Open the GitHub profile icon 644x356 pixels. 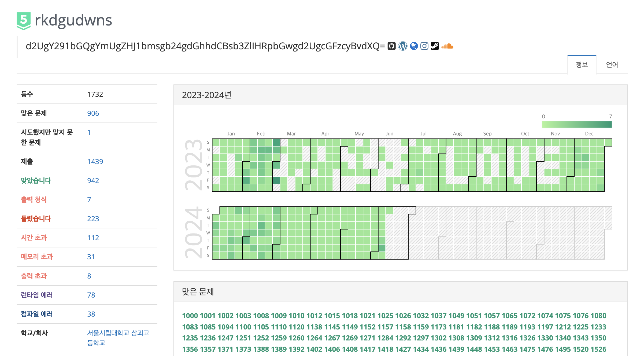tap(391, 46)
